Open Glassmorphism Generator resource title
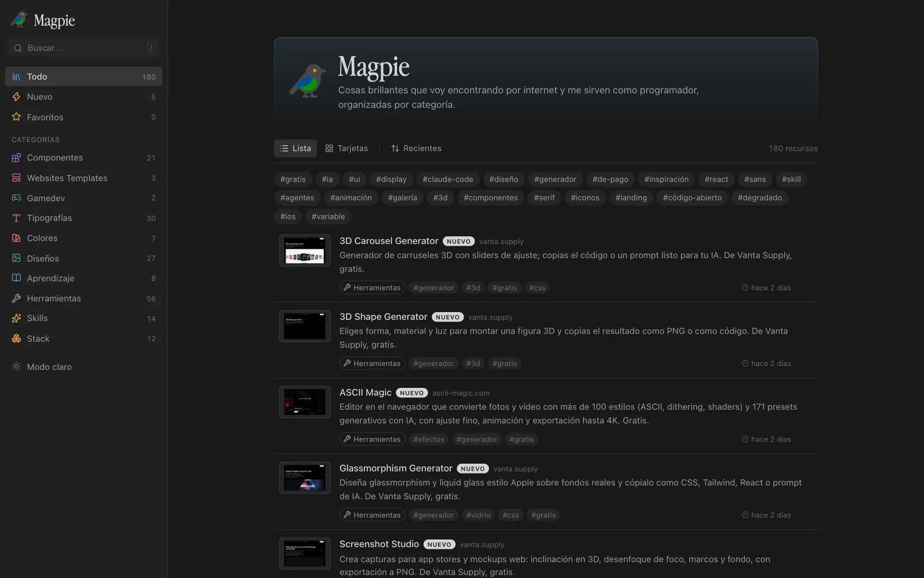This screenshot has height=578, width=924. (x=396, y=468)
